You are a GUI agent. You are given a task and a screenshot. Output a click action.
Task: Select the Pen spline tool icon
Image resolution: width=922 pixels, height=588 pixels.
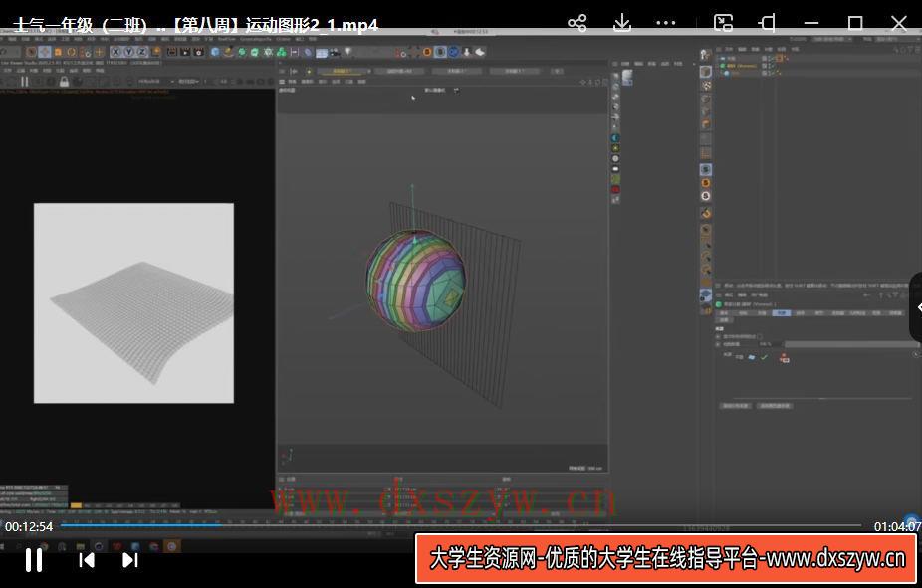tap(229, 52)
